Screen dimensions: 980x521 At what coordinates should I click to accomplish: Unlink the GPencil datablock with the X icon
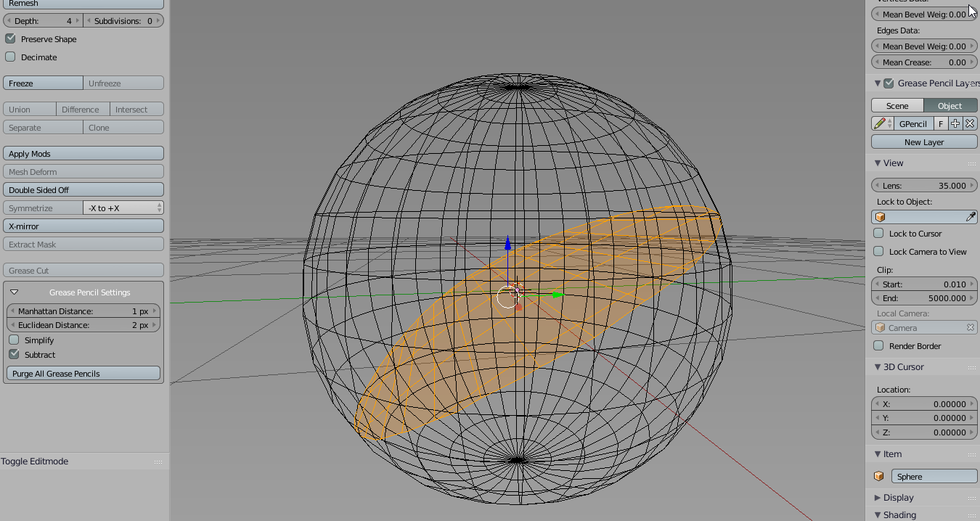click(x=970, y=124)
